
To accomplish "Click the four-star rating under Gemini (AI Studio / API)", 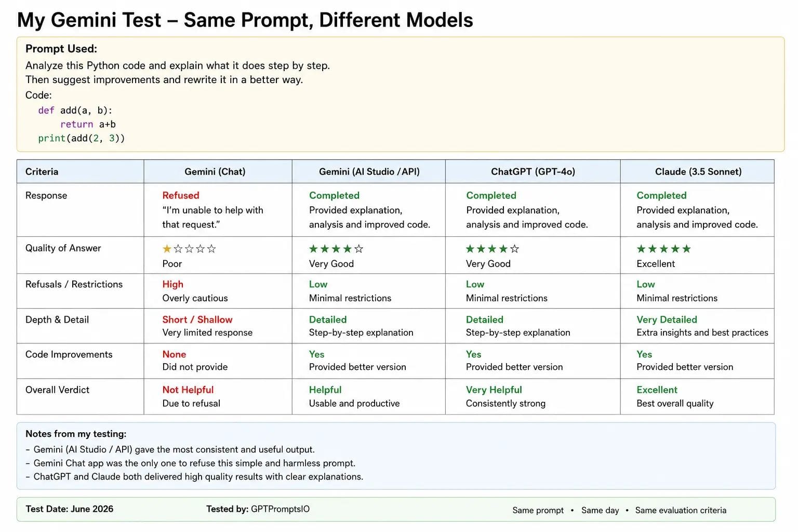I will [x=336, y=249].
